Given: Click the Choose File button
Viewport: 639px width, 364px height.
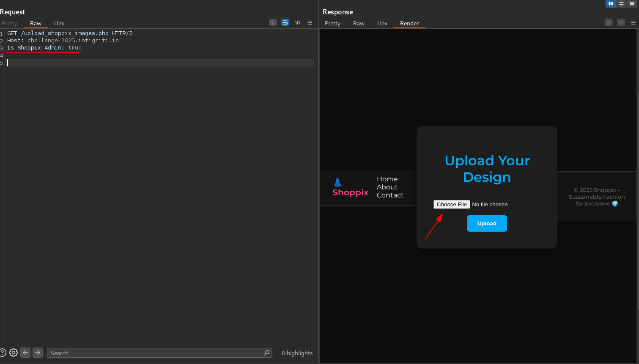Looking at the screenshot, I should [x=452, y=205].
